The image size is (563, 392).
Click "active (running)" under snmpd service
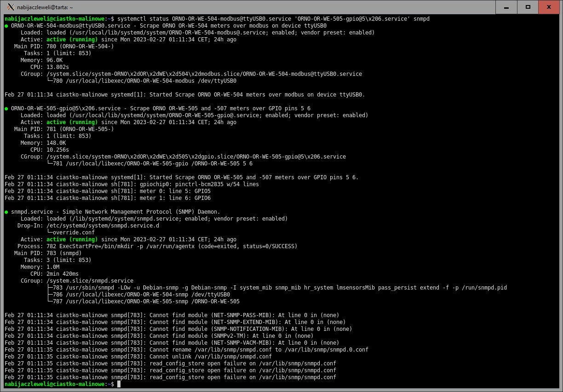pos(72,239)
